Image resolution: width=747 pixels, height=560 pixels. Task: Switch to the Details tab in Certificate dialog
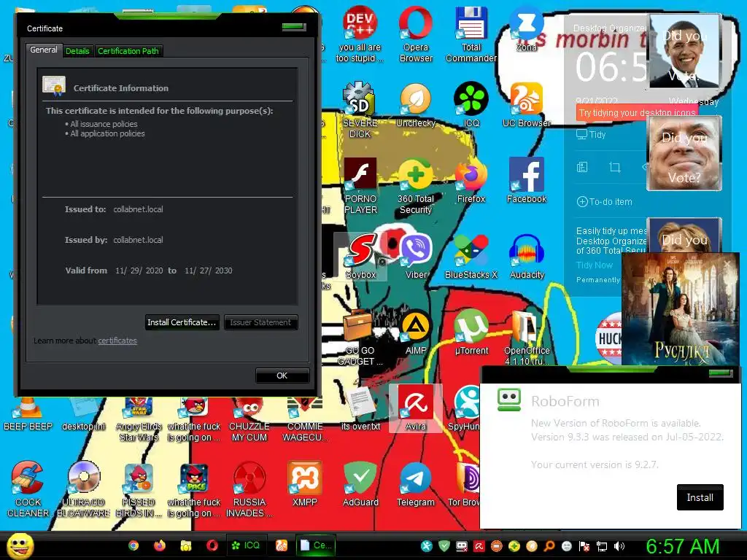(77, 51)
